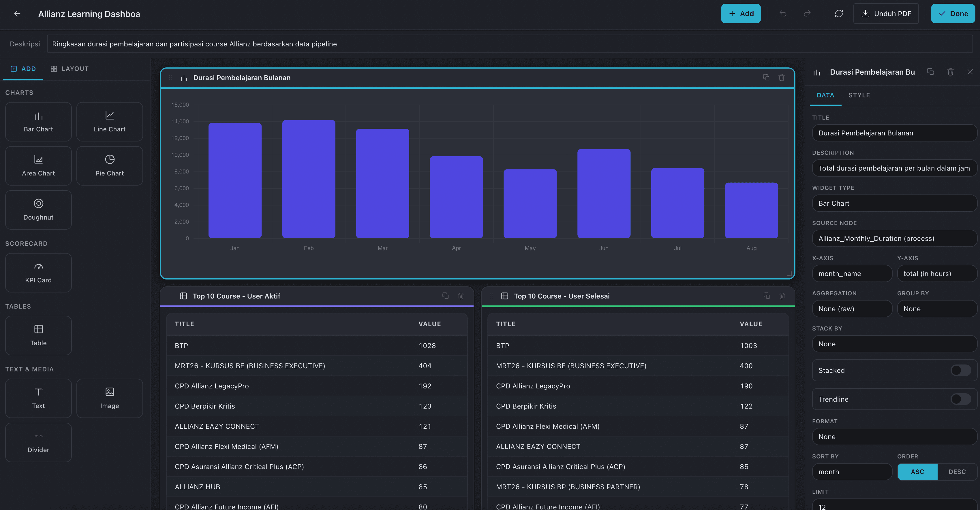Add a Pie Chart widget
This screenshot has width=980, height=510.
110,166
